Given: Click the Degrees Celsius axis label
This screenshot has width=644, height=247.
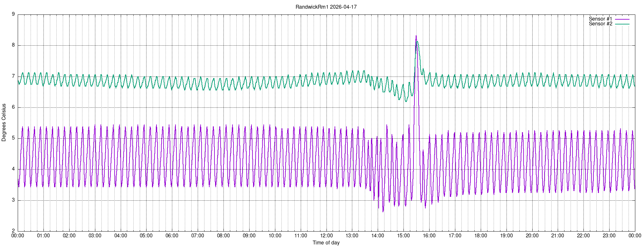Looking at the screenshot, I should [x=4, y=123].
